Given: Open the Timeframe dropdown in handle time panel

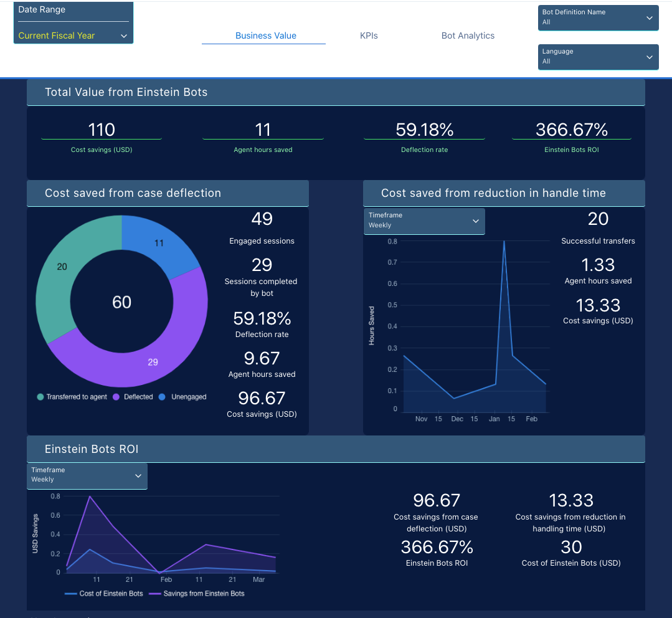Looking at the screenshot, I should [424, 221].
